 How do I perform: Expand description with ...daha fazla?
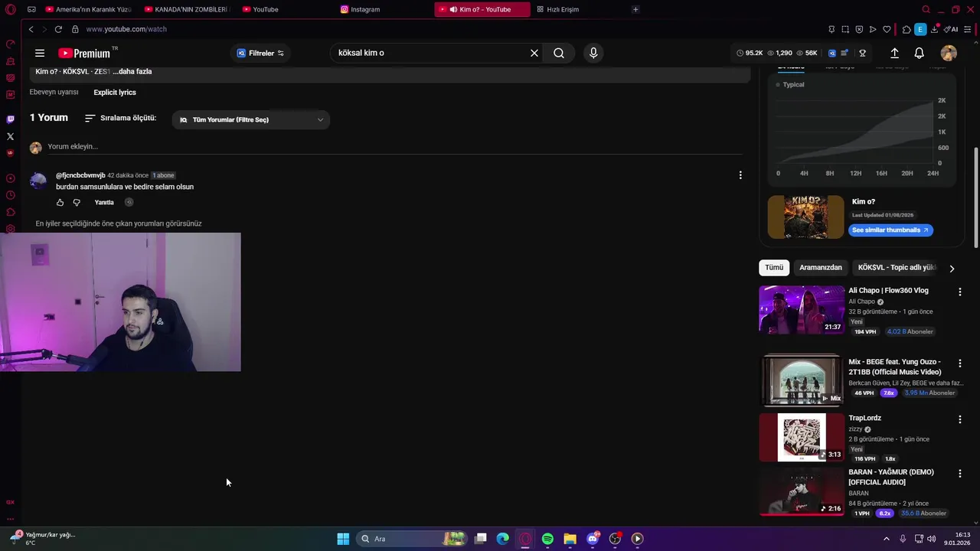(132, 71)
